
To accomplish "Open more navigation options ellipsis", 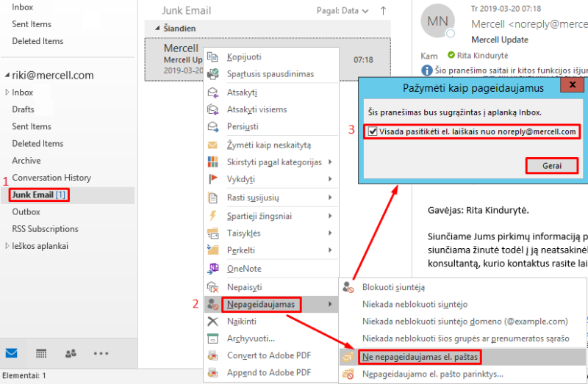I will pyautogui.click(x=101, y=353).
